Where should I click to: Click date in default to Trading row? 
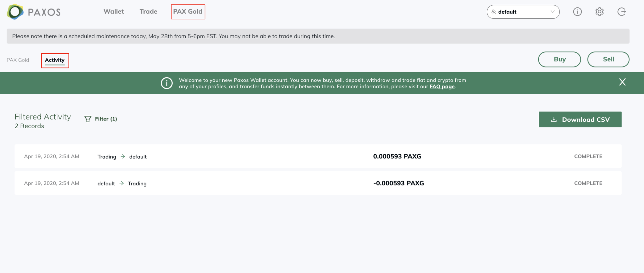coord(51,183)
